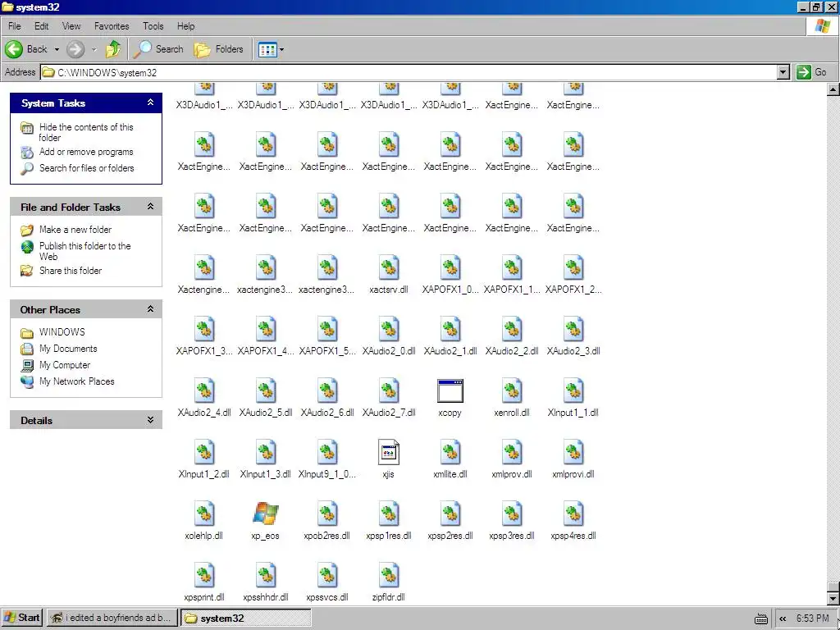Show hidden tray icons with the chevron
This screenshot has width=840, height=630.
click(783, 619)
